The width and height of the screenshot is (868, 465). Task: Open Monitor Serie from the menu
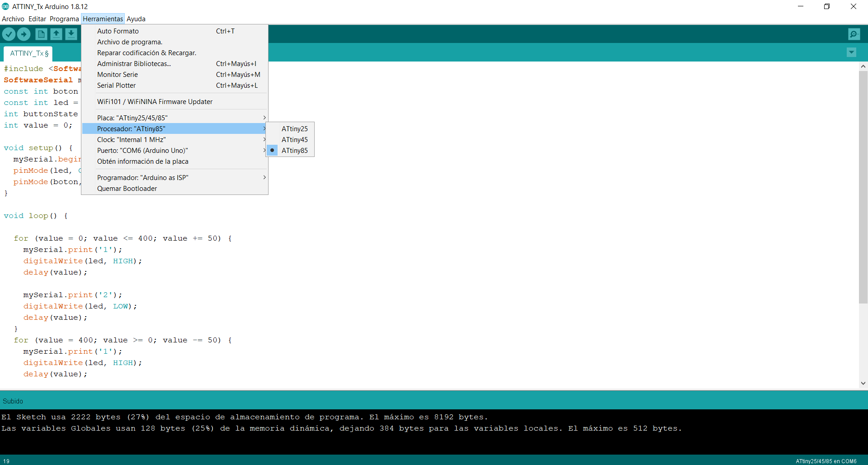[175, 75]
